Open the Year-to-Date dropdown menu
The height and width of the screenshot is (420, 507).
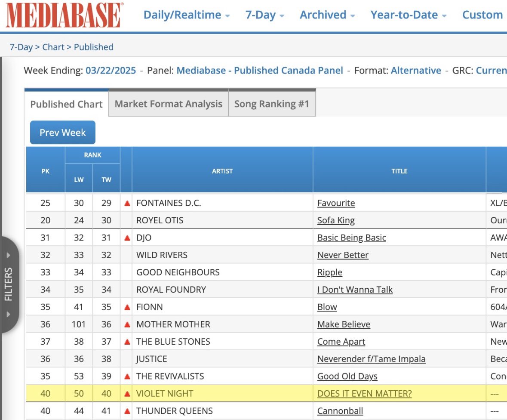point(409,15)
